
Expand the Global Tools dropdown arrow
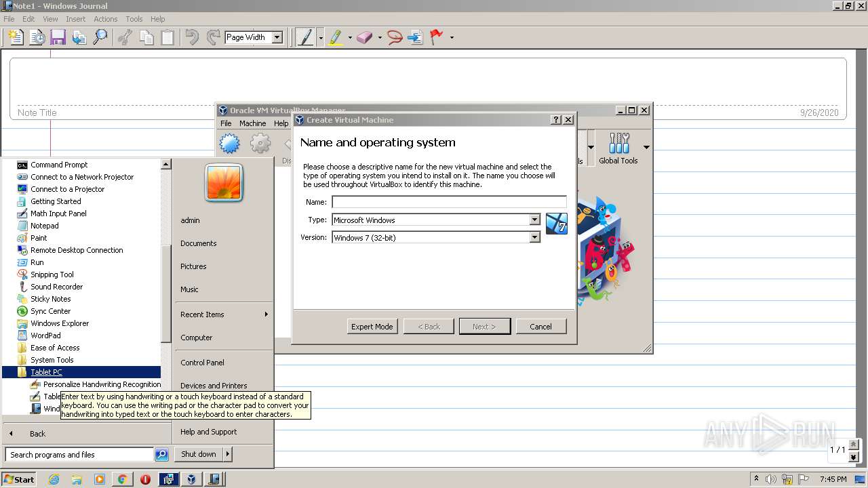[x=646, y=147]
